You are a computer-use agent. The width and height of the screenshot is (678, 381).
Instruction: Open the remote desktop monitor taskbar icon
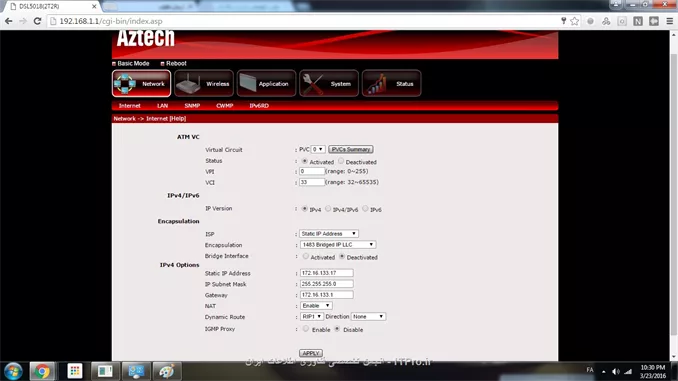[x=136, y=371]
